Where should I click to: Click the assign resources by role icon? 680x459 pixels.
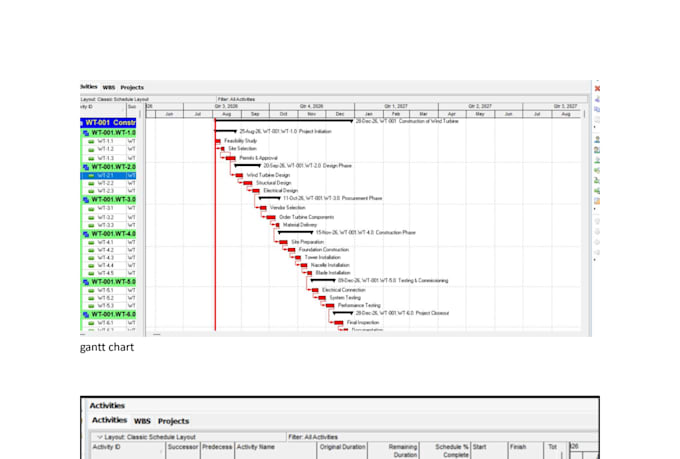(597, 150)
